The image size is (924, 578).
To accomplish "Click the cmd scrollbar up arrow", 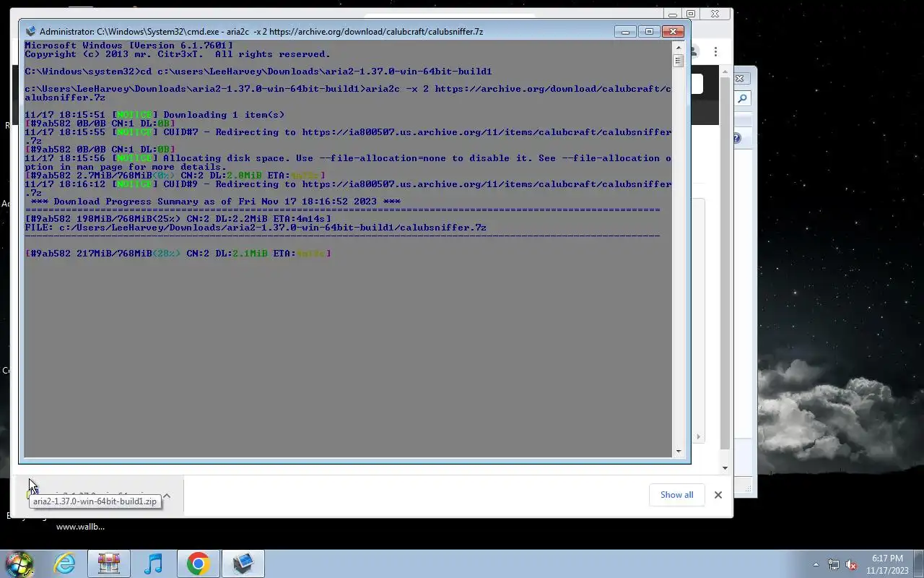I will 679,47.
